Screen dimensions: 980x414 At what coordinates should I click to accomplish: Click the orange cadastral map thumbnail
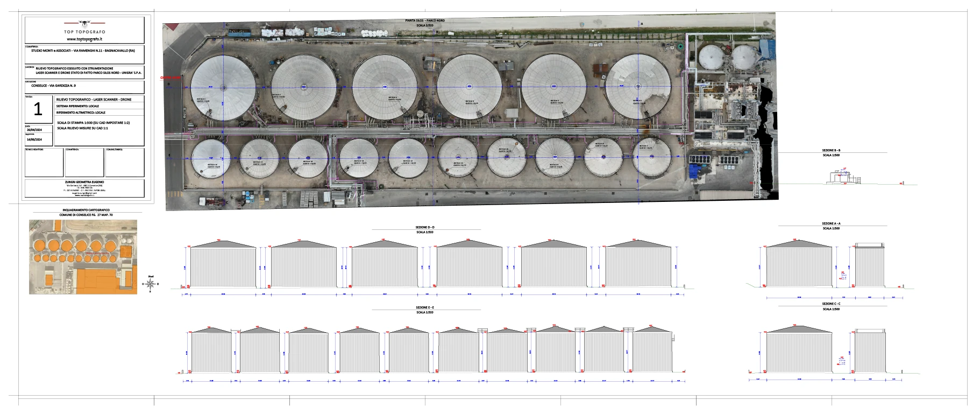83,257
